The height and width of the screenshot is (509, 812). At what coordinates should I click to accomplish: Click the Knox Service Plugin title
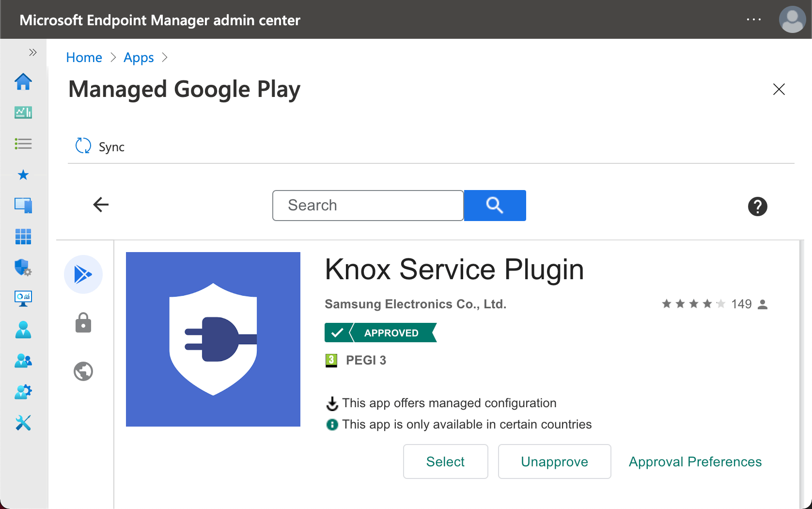point(454,269)
